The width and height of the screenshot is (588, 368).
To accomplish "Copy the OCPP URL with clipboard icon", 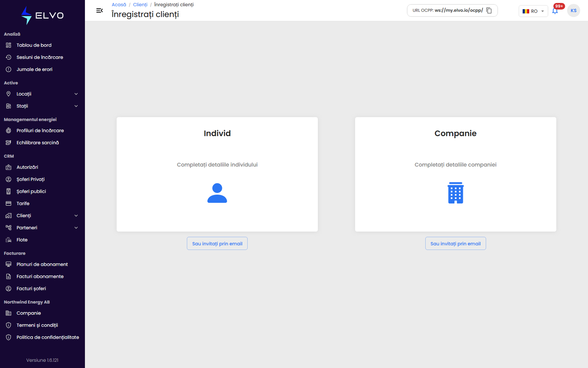I will (489, 11).
